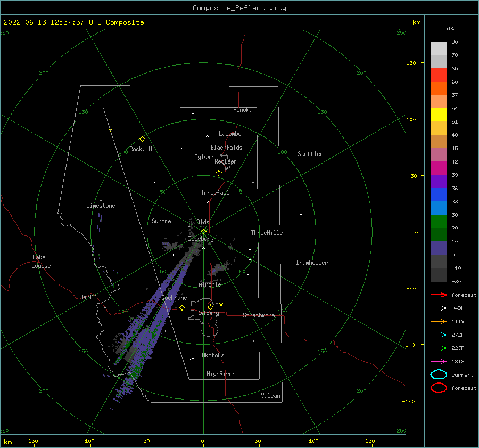Image resolution: width=479 pixels, height=448 pixels.
Task: Click the magenta 42-39 dBZ swatch
Action: coord(439,168)
